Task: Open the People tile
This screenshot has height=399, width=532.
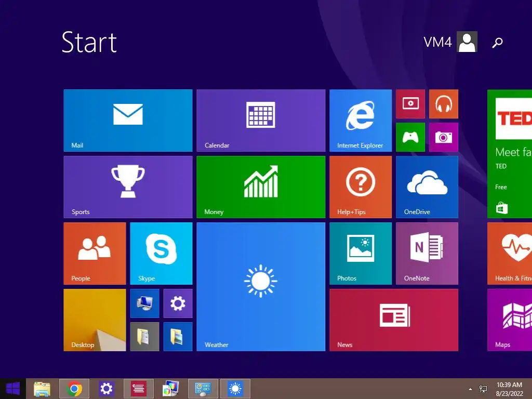Action: coord(95,254)
